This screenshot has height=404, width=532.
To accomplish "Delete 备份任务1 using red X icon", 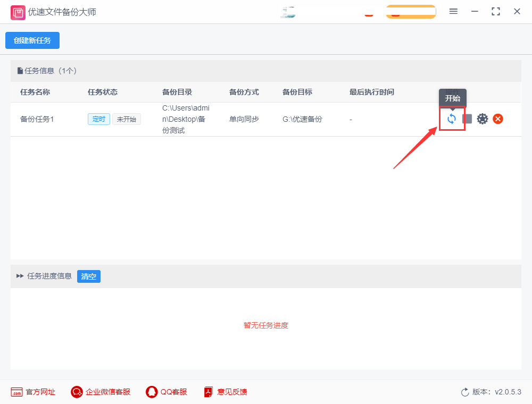I will (498, 119).
